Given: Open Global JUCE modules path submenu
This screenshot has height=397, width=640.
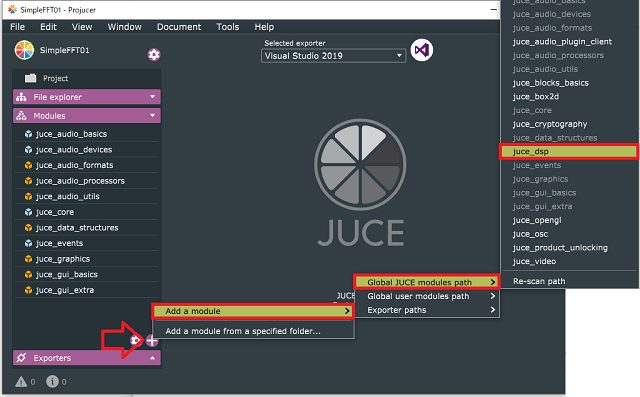Looking at the screenshot, I should click(426, 282).
